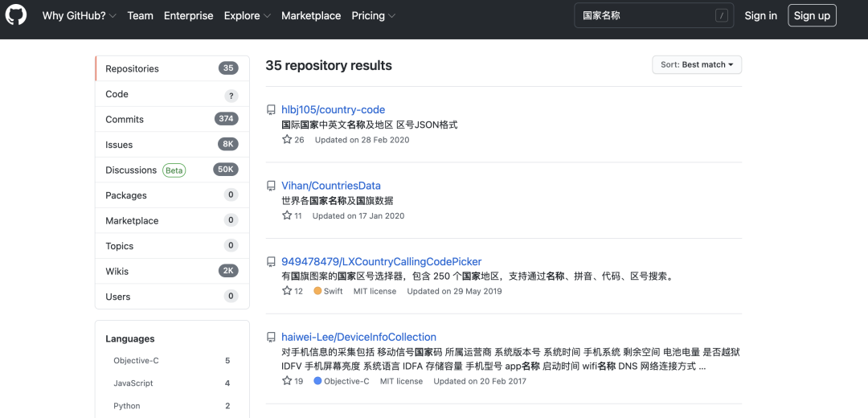Select the Issues results filter

(172, 145)
